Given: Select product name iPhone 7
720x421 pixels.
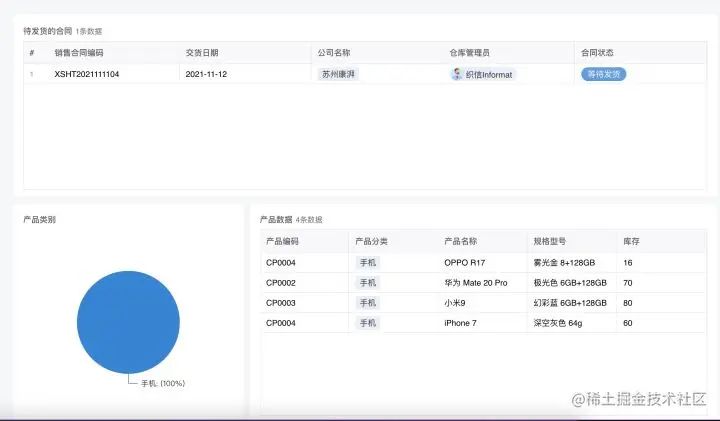Looking at the screenshot, I should click(460, 323).
